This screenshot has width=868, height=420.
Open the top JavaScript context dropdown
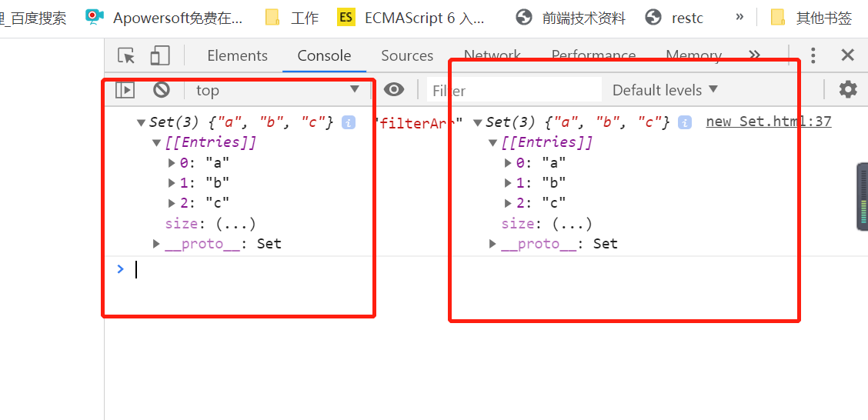[x=278, y=90]
